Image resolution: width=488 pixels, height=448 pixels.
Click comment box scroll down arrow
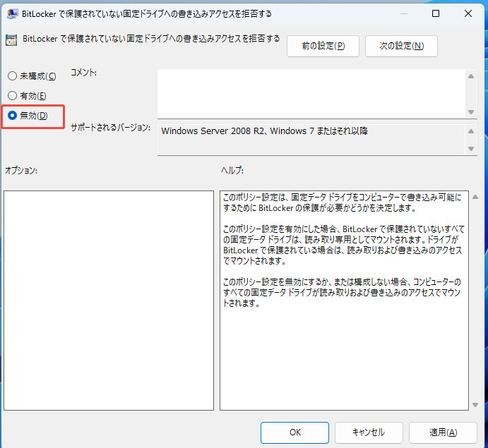(471, 112)
